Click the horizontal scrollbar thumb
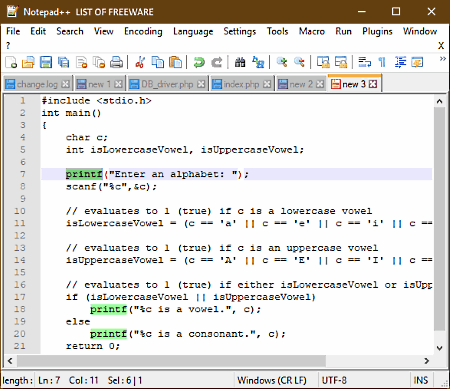 pos(171,361)
